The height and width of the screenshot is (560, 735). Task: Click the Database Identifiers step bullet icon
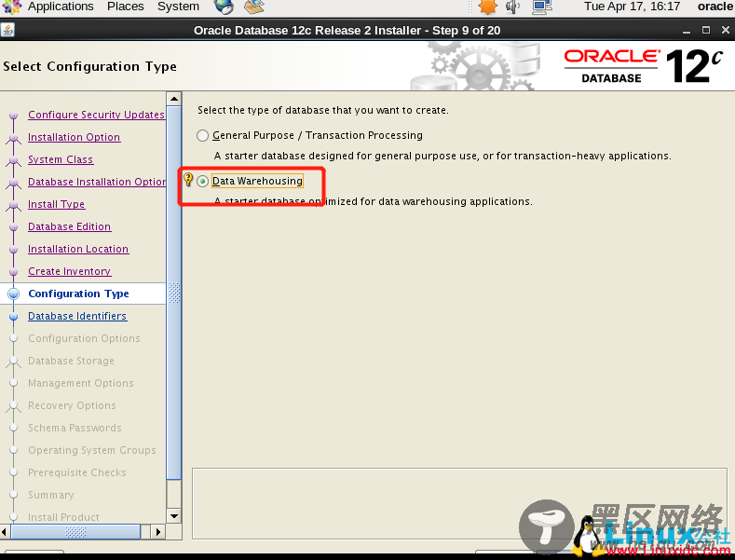14,316
